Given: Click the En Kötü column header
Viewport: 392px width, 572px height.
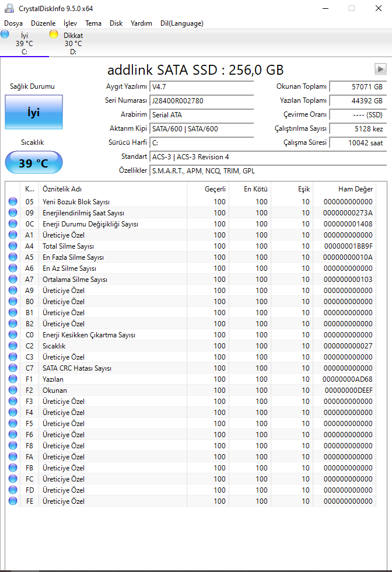Looking at the screenshot, I should click(250, 189).
